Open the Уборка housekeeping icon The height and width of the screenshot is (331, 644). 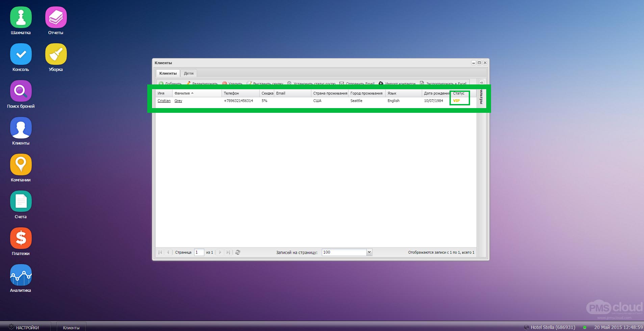click(x=56, y=54)
